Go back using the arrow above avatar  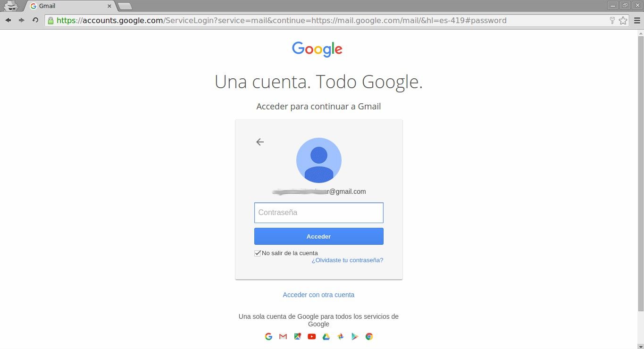260,142
